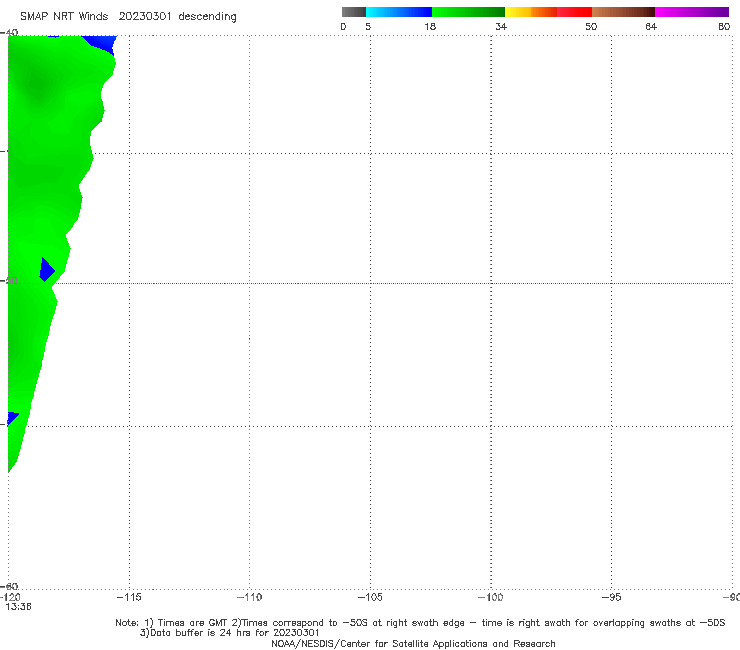Click the green segment of the color bar
The width and height of the screenshot is (740, 650).
click(468, 12)
